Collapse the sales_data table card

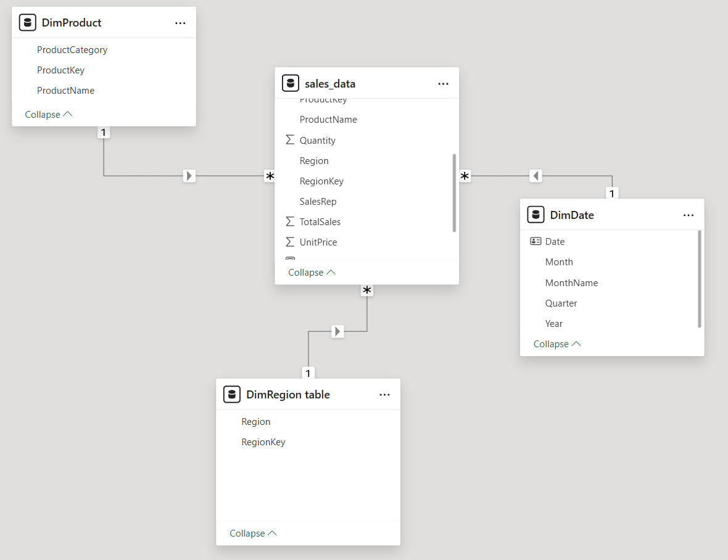312,273
